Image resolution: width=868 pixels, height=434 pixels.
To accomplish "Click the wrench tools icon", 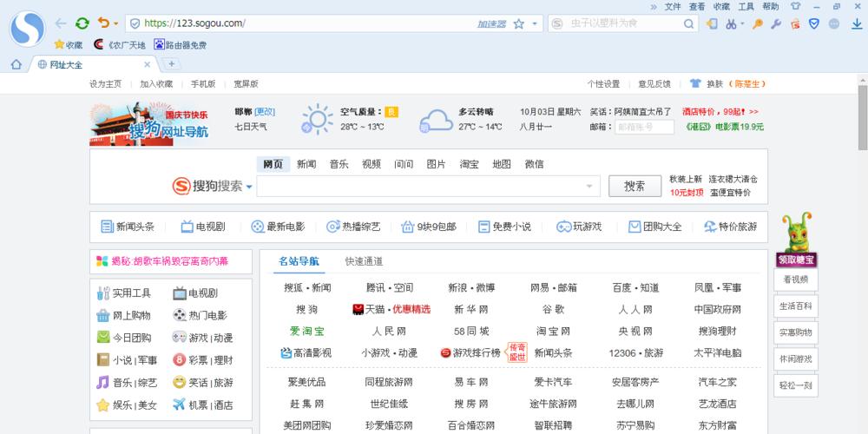I will click(776, 23).
